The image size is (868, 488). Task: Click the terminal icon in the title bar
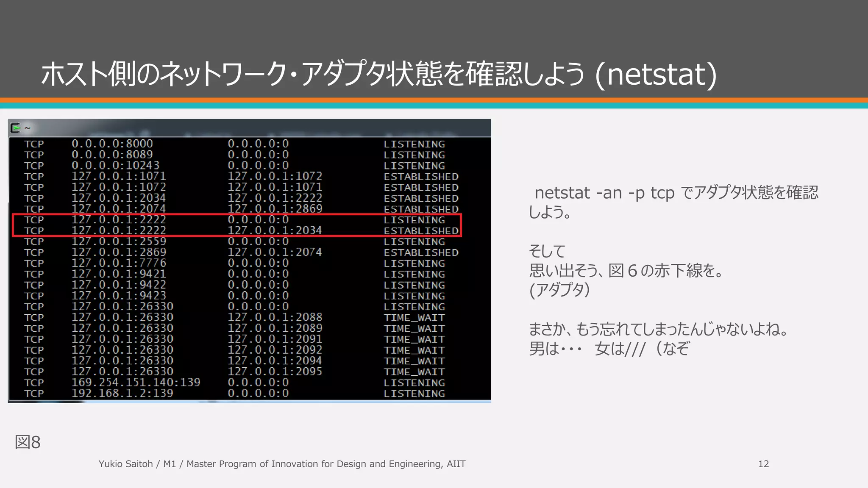[16, 128]
